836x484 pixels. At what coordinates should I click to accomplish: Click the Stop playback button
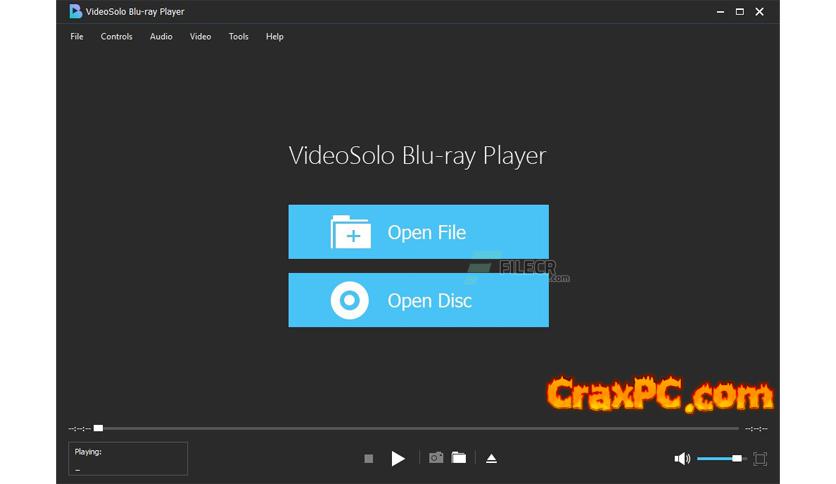[368, 458]
